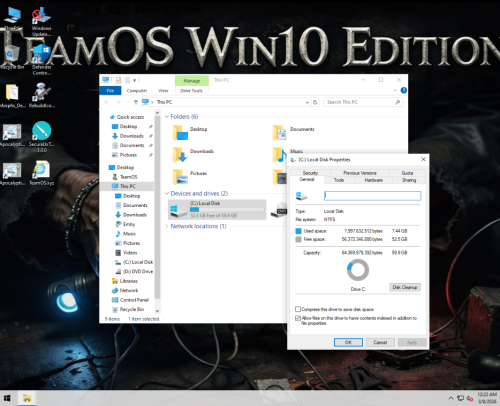
Task: Open the Drive Tools ribbon tab
Action: [x=191, y=91]
